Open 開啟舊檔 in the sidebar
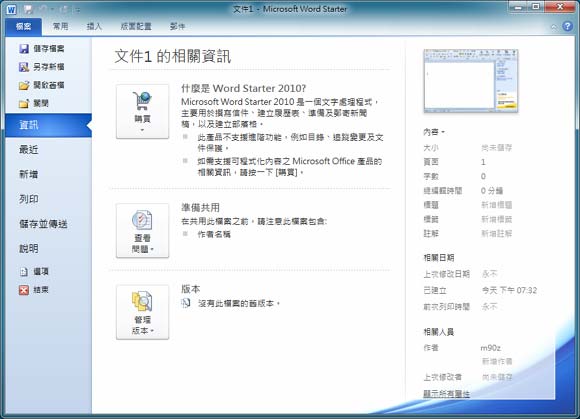 41,85
